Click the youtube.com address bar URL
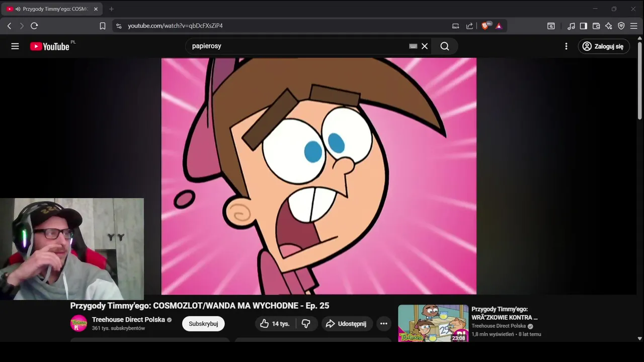The width and height of the screenshot is (644, 362). click(175, 26)
